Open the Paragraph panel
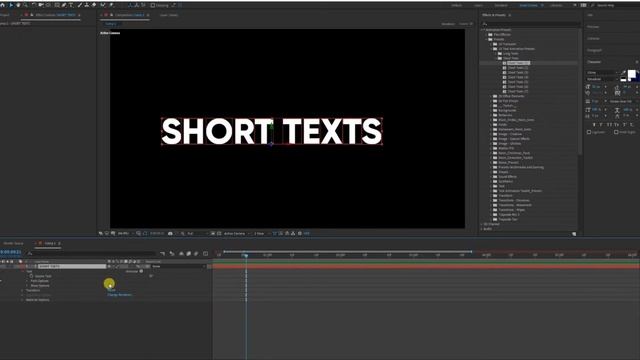The width and height of the screenshot is (640, 360). point(594,50)
